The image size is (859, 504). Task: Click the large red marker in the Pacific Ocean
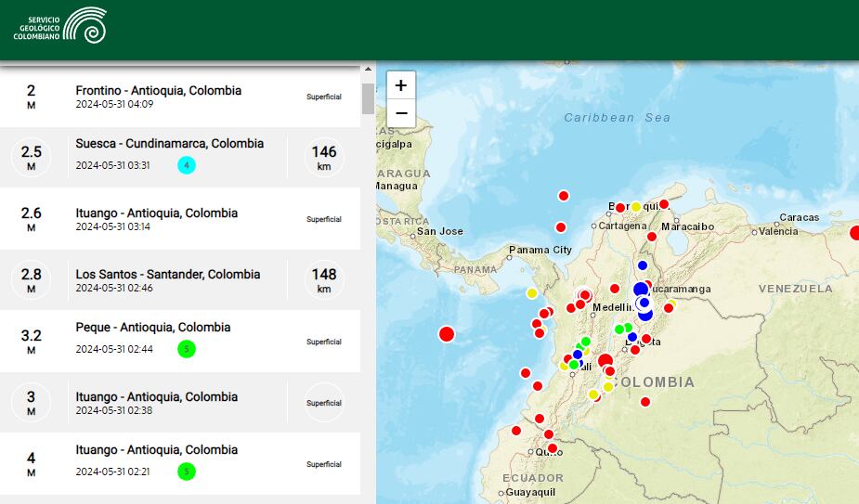[447, 333]
